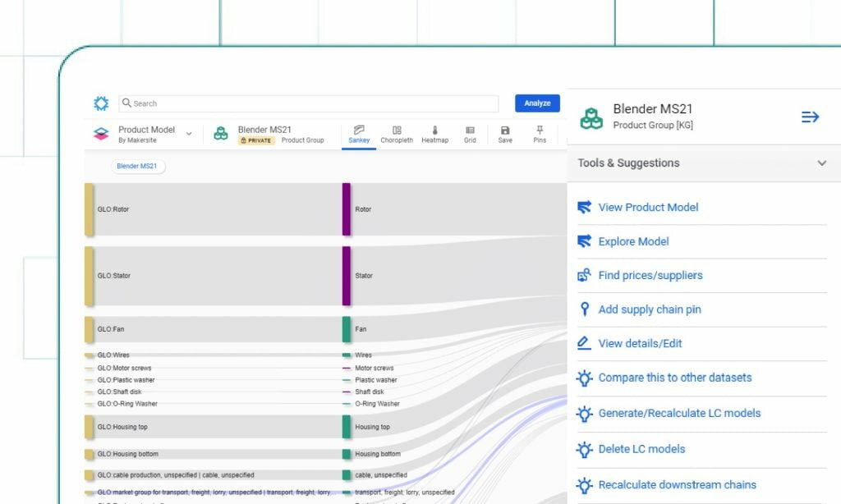Viewport: 841px width, 504px height.
Task: Select the Grid view icon
Action: pyautogui.click(x=470, y=131)
